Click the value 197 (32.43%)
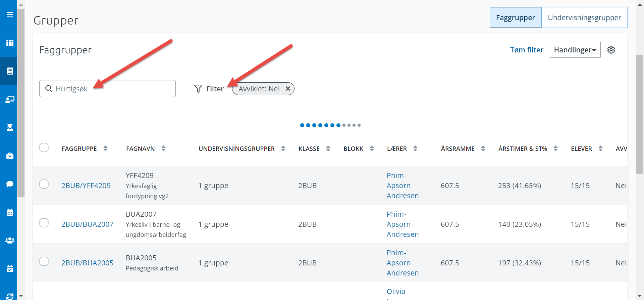The image size is (644, 300). [520, 263]
